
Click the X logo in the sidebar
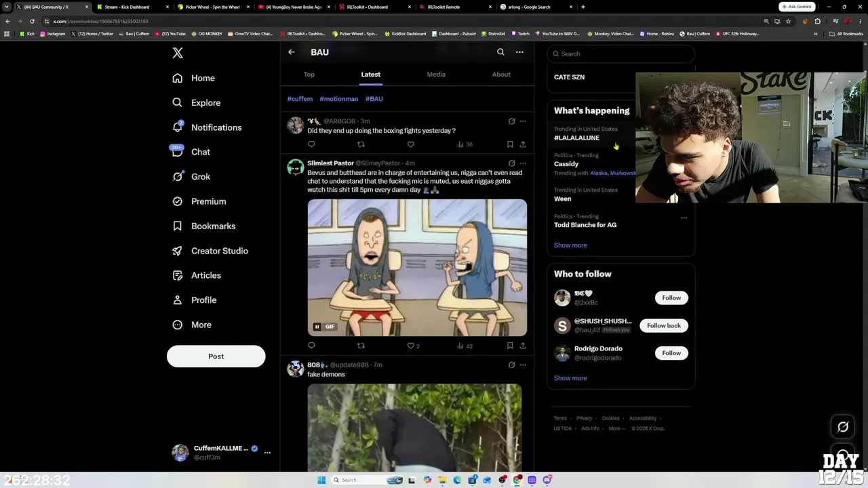178,53
